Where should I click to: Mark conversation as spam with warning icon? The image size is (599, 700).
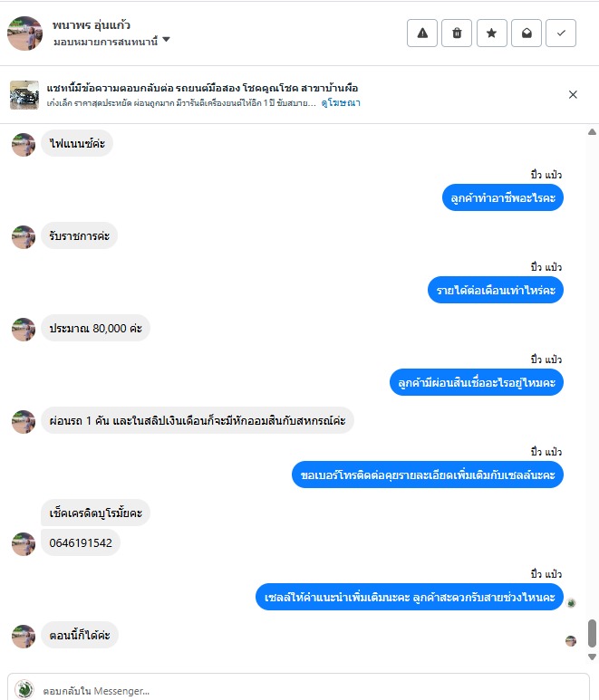coord(422,33)
